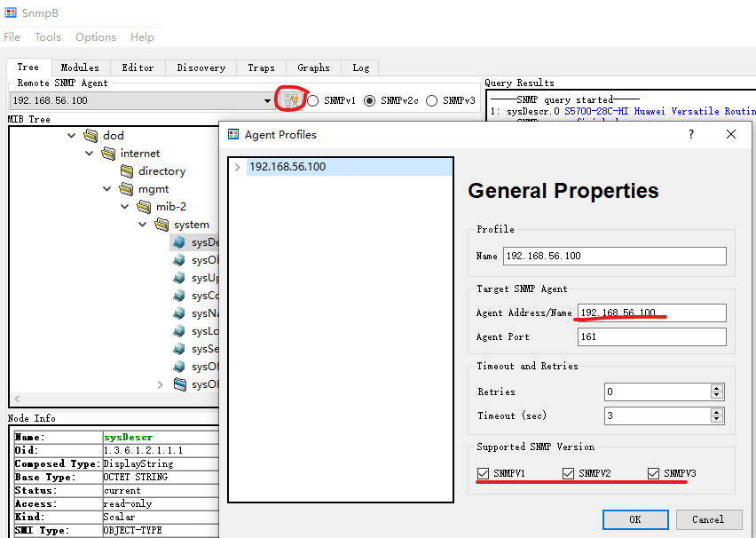Open the Tools menu
The width and height of the screenshot is (756, 538).
pyautogui.click(x=48, y=37)
